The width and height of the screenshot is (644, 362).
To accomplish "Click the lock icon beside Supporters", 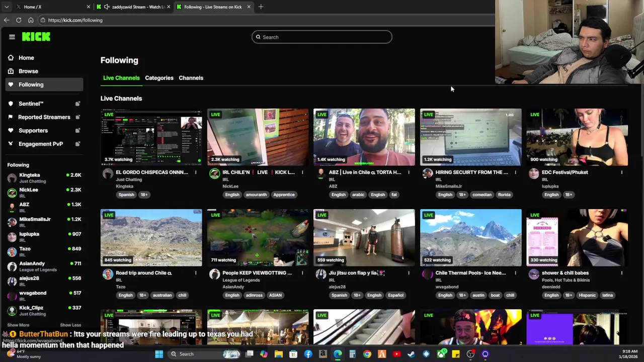I will point(77,131).
